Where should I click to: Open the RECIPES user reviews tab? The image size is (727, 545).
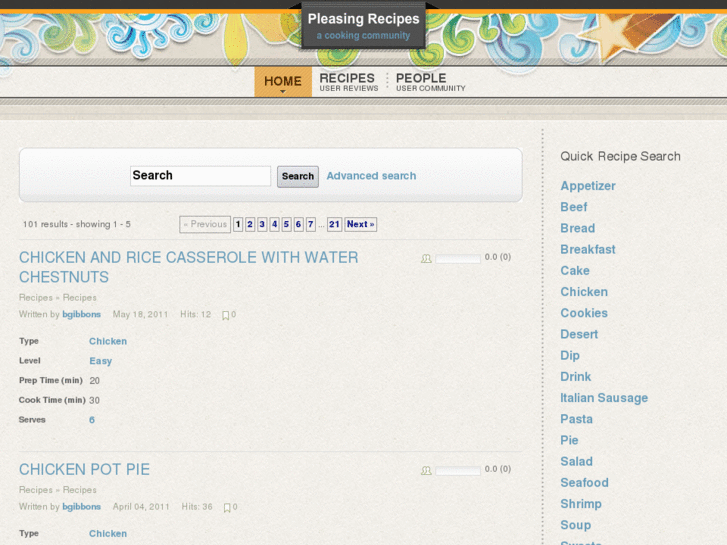click(349, 82)
